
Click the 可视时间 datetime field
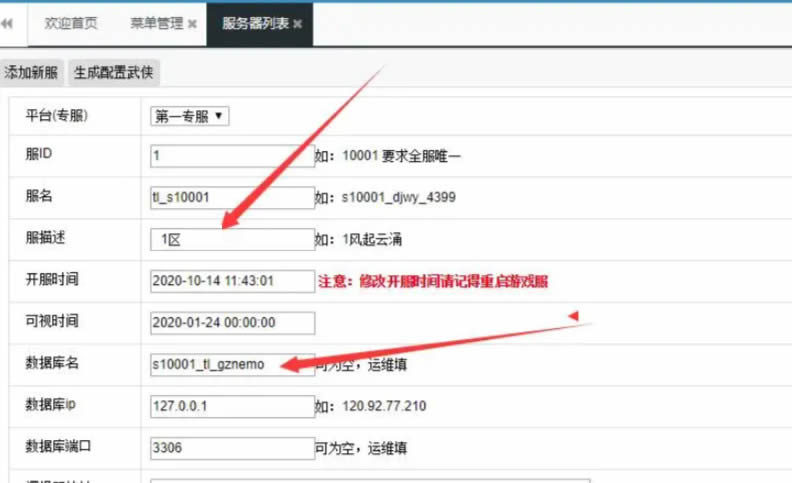[232, 323]
